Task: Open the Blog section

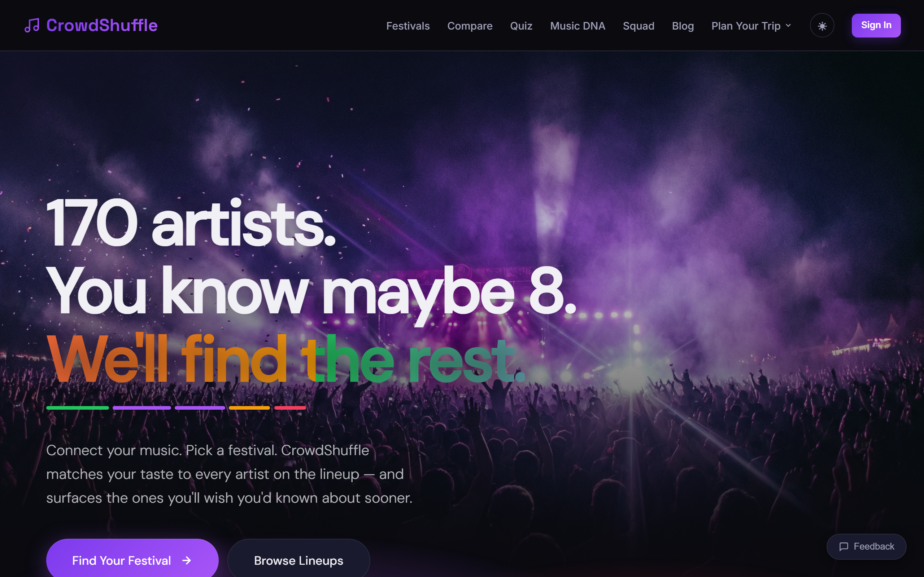Action: pos(683,26)
